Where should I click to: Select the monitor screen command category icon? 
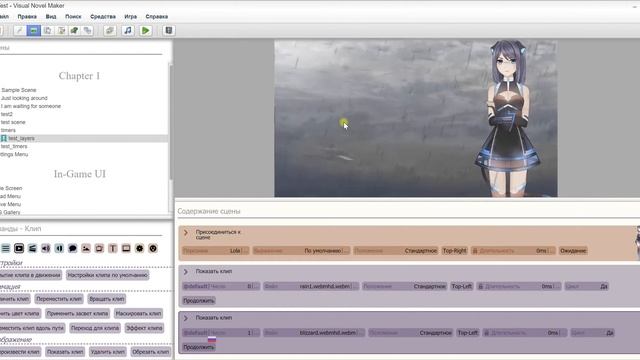(126, 248)
